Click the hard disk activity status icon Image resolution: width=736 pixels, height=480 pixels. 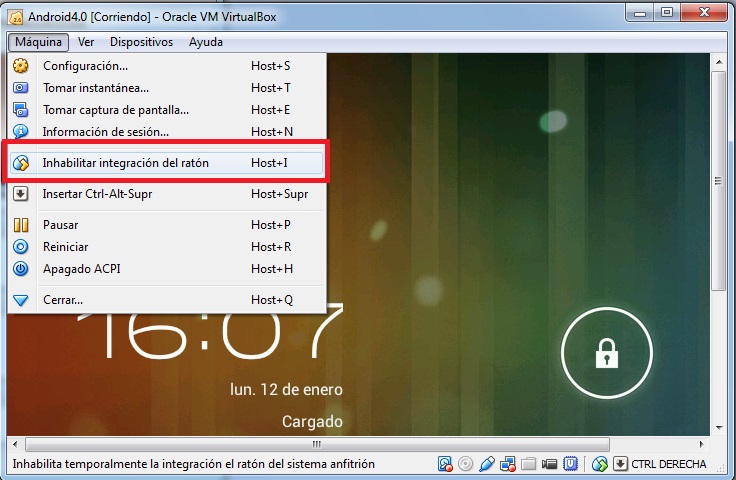click(445, 464)
